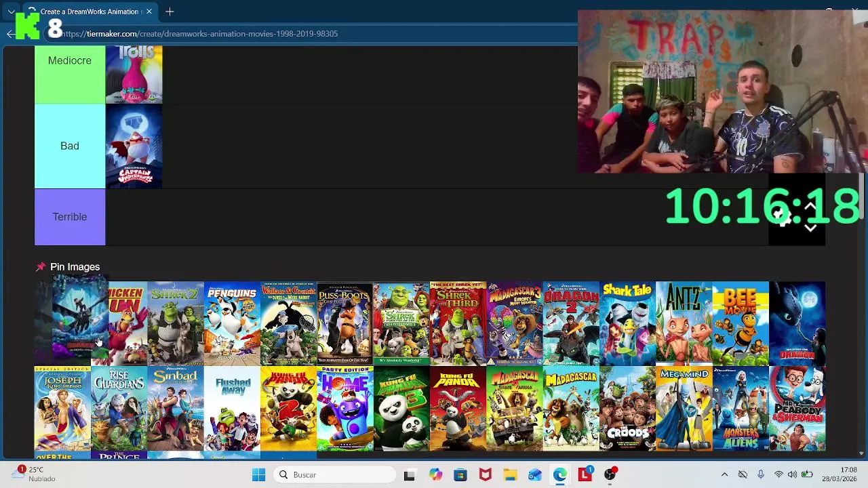This screenshot has height=488, width=868.
Task: Select the Puss in Boots poster
Action: pyautogui.click(x=345, y=323)
